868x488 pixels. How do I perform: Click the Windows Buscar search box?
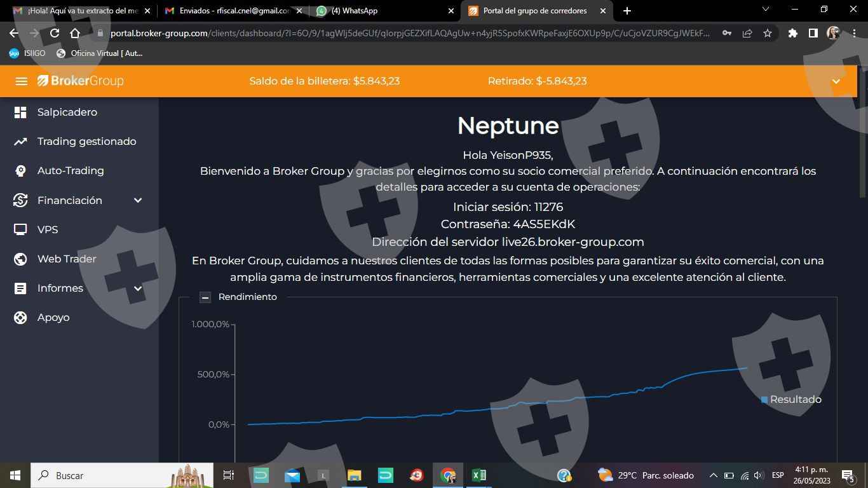click(121, 475)
